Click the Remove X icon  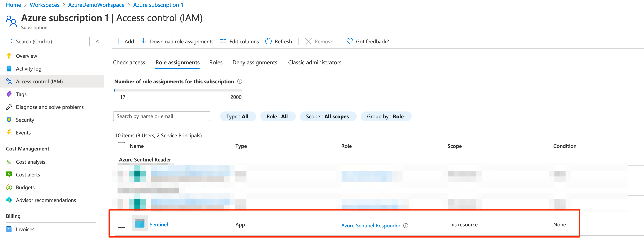pyautogui.click(x=308, y=41)
